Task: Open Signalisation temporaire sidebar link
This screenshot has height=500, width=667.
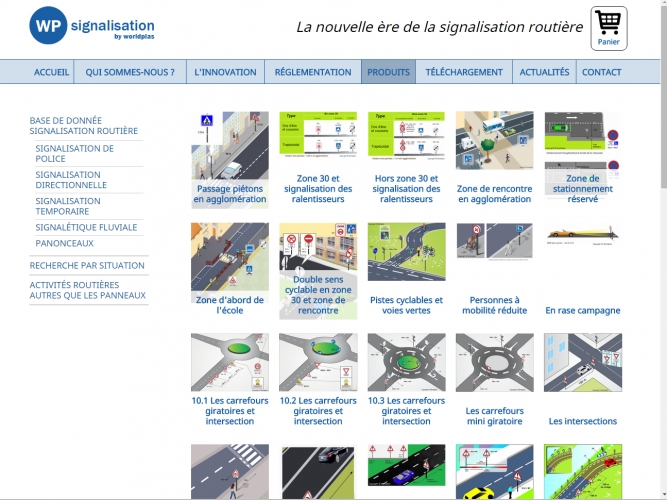Action: pos(68,206)
